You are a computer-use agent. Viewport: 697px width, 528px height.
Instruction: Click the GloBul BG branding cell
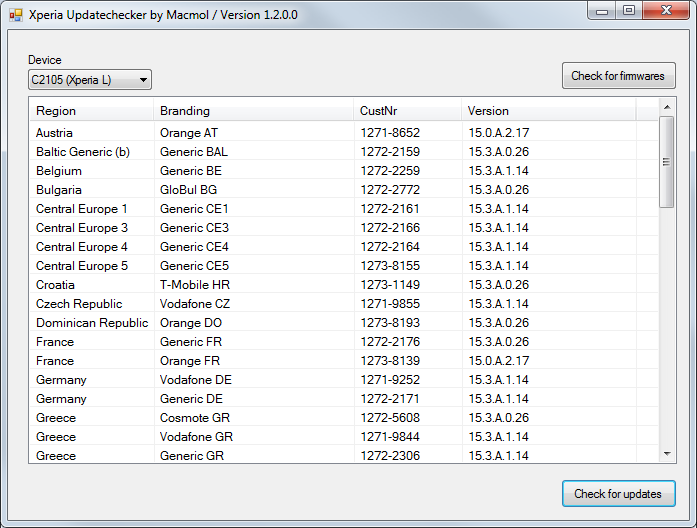click(x=188, y=190)
